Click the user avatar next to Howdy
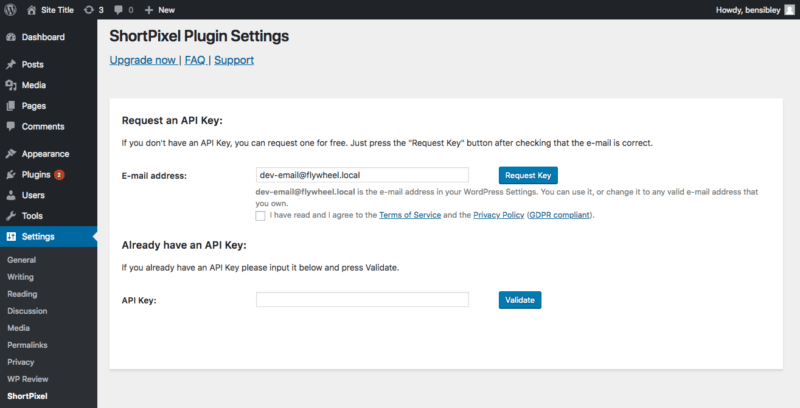 click(789, 9)
